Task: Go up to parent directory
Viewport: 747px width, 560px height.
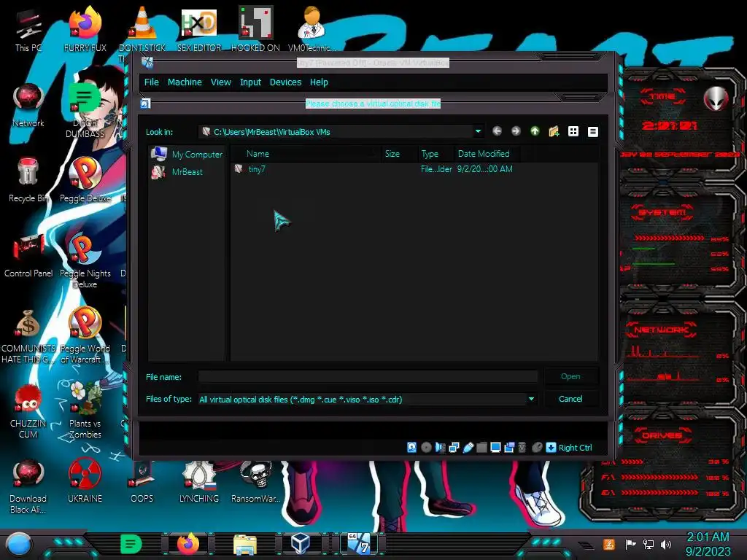Action: coord(535,131)
